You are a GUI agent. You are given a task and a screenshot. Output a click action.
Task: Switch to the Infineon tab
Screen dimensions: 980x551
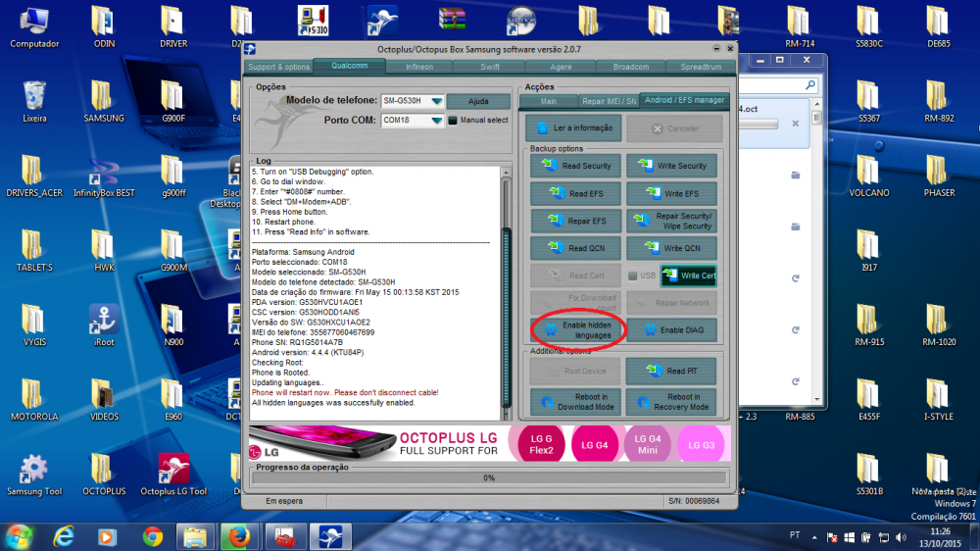pos(419,67)
